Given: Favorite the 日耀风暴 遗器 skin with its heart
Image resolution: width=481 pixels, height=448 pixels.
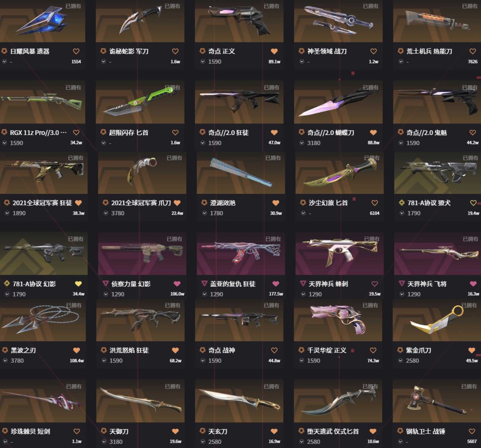Looking at the screenshot, I should pyautogui.click(x=76, y=51).
